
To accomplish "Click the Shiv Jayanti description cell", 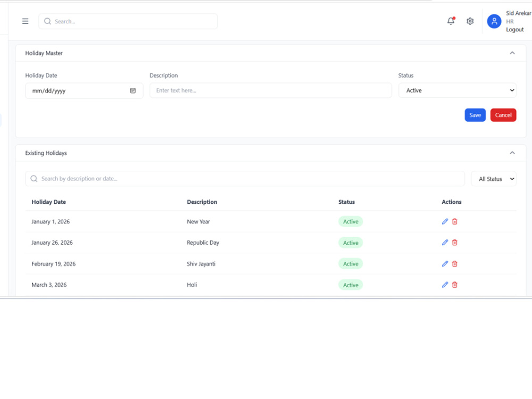I will coord(201,264).
